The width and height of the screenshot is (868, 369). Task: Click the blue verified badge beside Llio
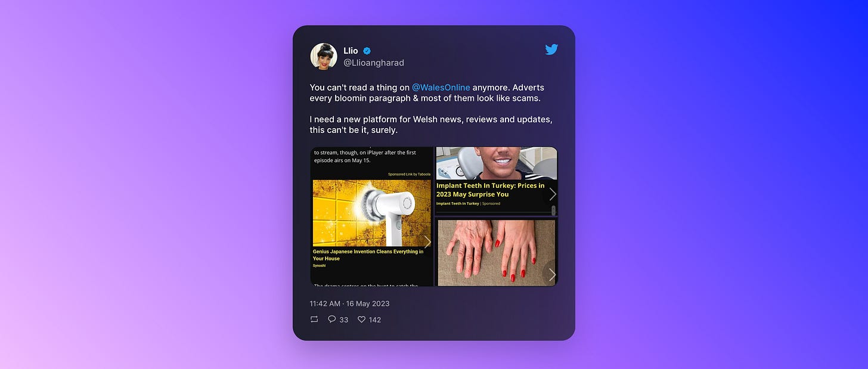(x=367, y=51)
